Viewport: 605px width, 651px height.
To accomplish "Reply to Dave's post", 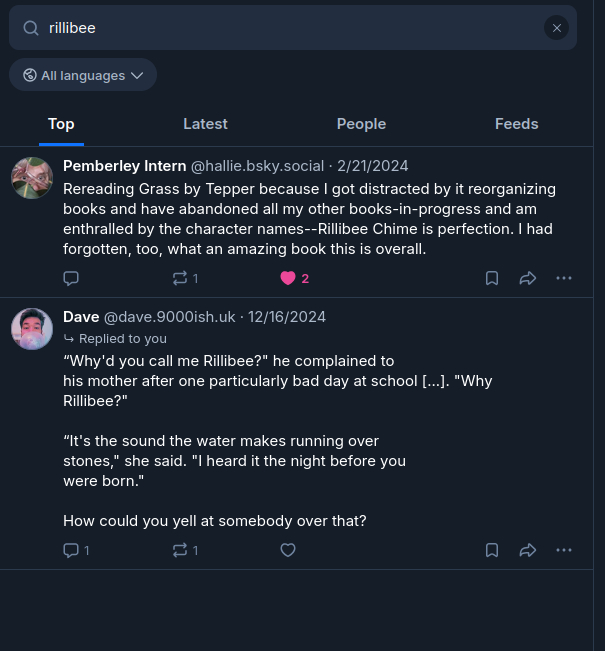I will 71,550.
